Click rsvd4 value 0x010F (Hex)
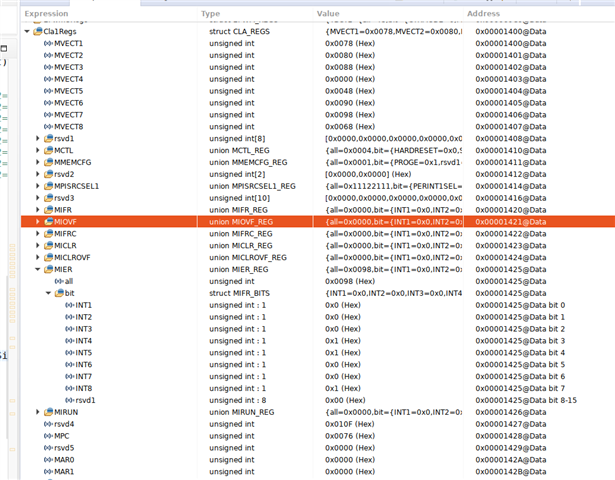The image size is (615, 480). tap(350, 424)
